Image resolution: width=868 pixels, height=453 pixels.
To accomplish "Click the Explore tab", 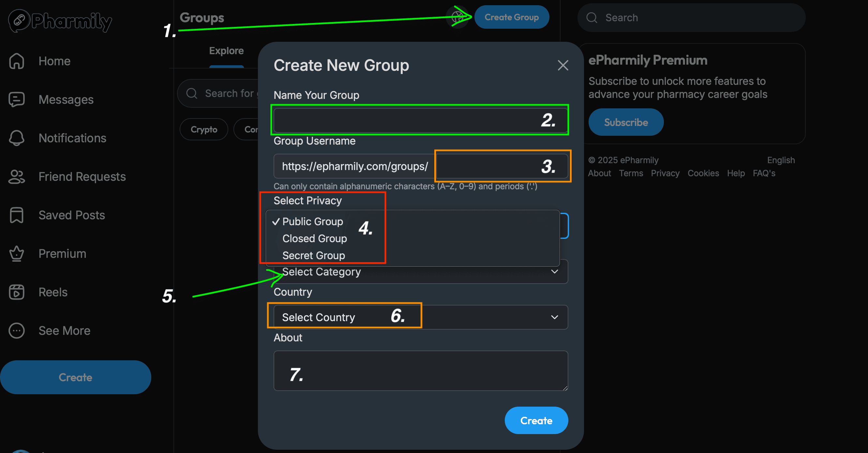I will point(226,51).
